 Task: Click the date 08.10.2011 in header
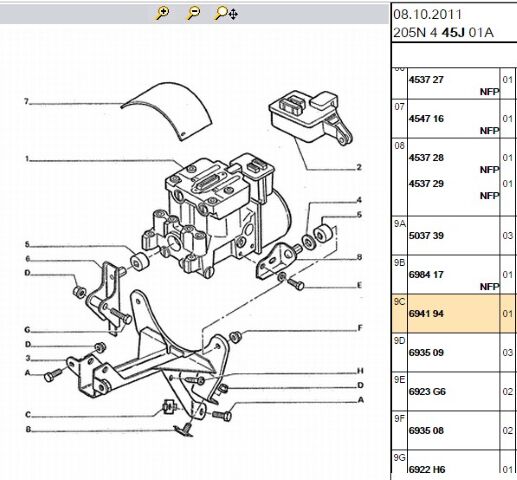(428, 14)
